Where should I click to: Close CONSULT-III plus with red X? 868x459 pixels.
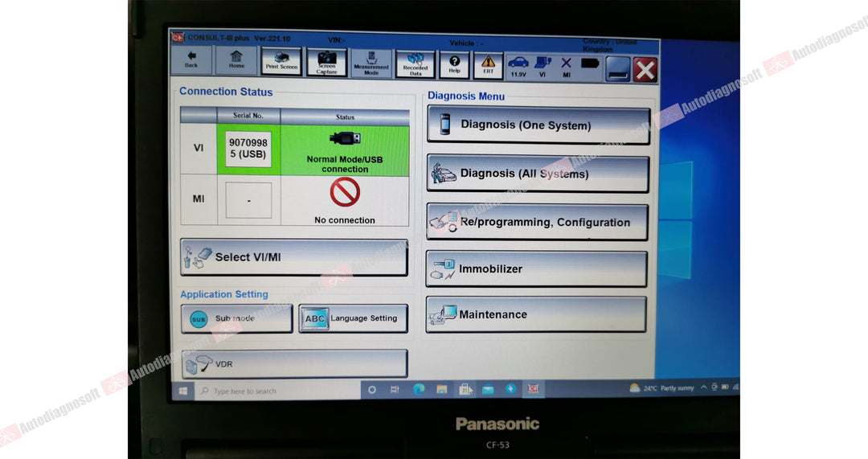(x=645, y=70)
